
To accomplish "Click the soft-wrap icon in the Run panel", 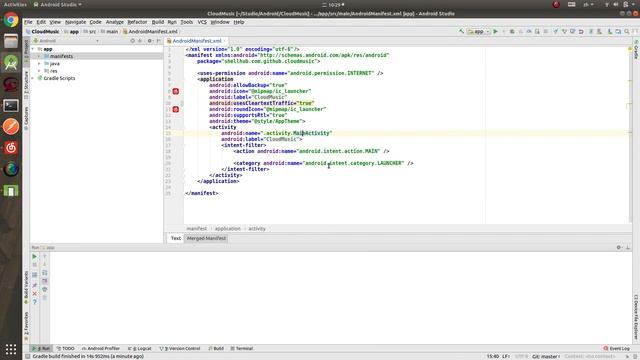I will coord(44,273).
